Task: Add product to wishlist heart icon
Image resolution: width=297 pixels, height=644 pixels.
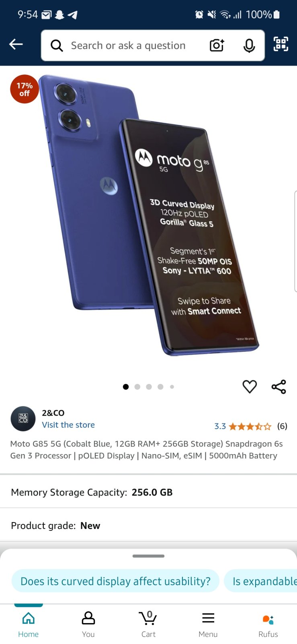Action: coord(250,387)
